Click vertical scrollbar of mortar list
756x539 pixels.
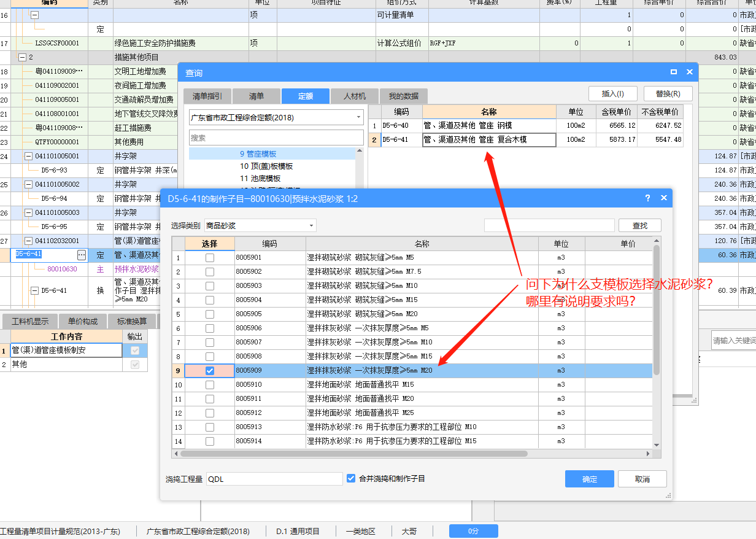(x=657, y=310)
